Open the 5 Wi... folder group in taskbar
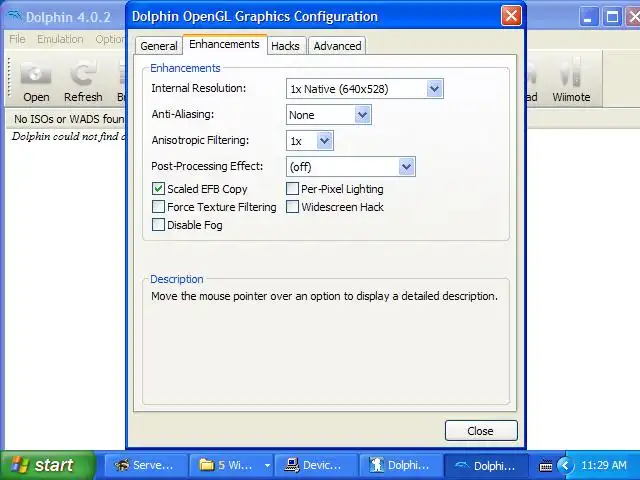Screen dimensions: 640x480 tap(227, 465)
